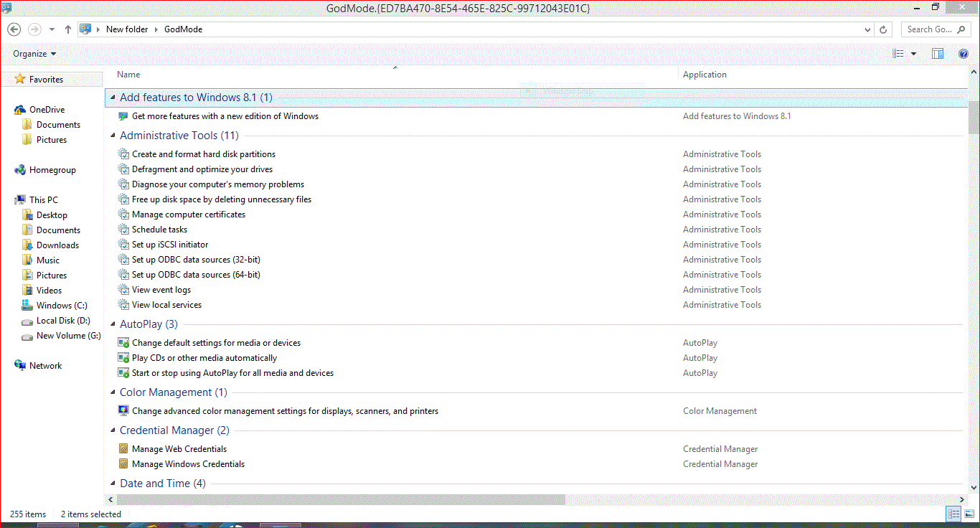Collapse the Credential Manager group
The image size is (980, 528).
coord(113,430)
